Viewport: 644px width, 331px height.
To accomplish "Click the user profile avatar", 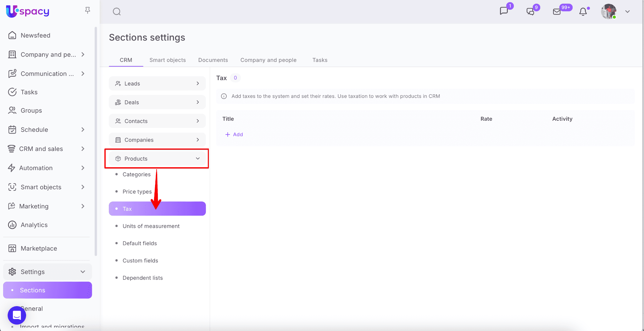I will pos(608,12).
